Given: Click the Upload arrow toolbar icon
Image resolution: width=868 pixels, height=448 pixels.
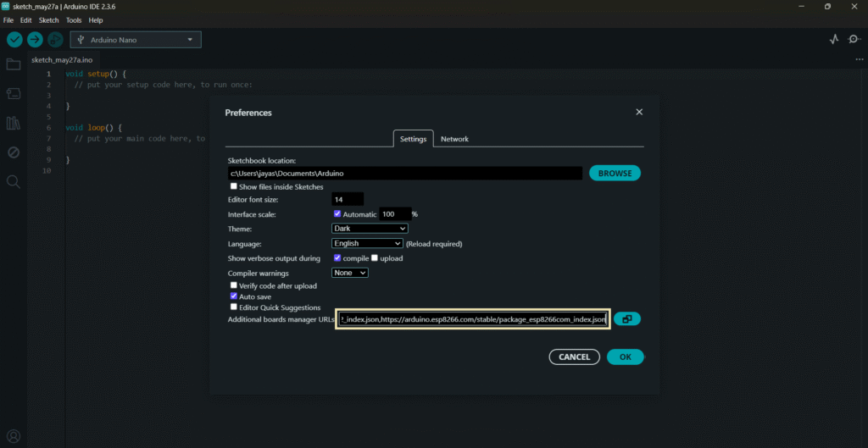Looking at the screenshot, I should coord(35,40).
